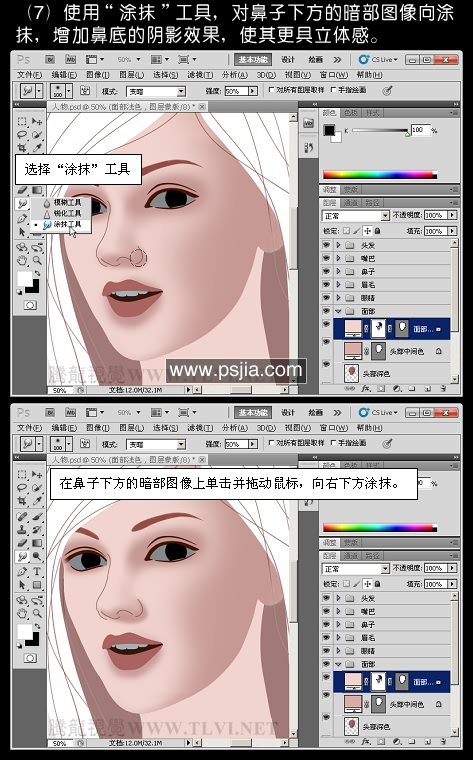Select 模糊工具 in the tool flyout
This screenshot has width=473, height=760.
point(62,203)
